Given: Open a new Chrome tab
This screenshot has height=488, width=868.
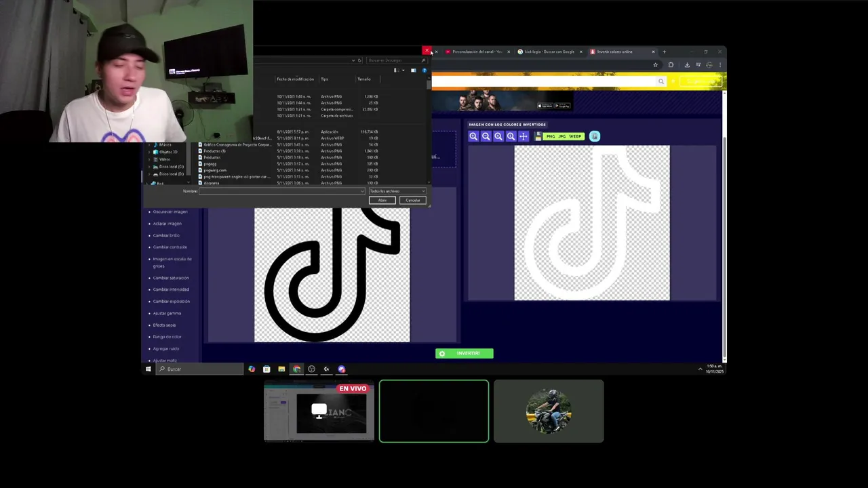Looking at the screenshot, I should [664, 52].
